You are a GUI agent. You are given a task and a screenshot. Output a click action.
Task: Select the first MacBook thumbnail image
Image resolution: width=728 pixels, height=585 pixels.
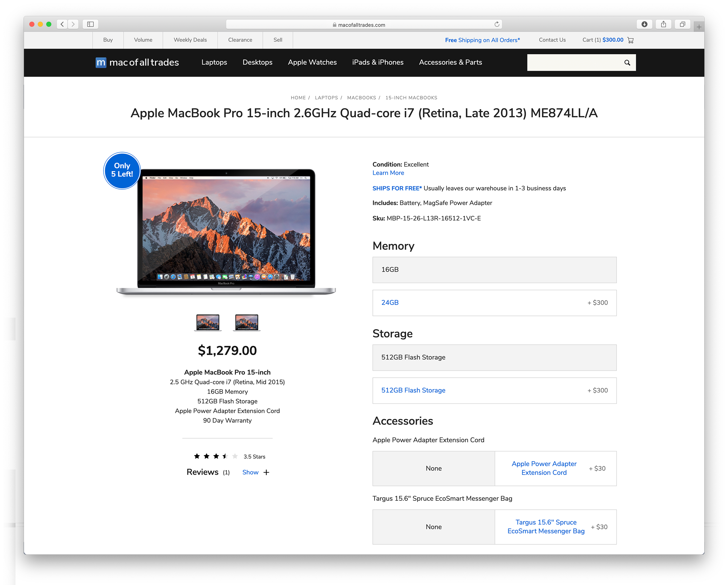[208, 323]
